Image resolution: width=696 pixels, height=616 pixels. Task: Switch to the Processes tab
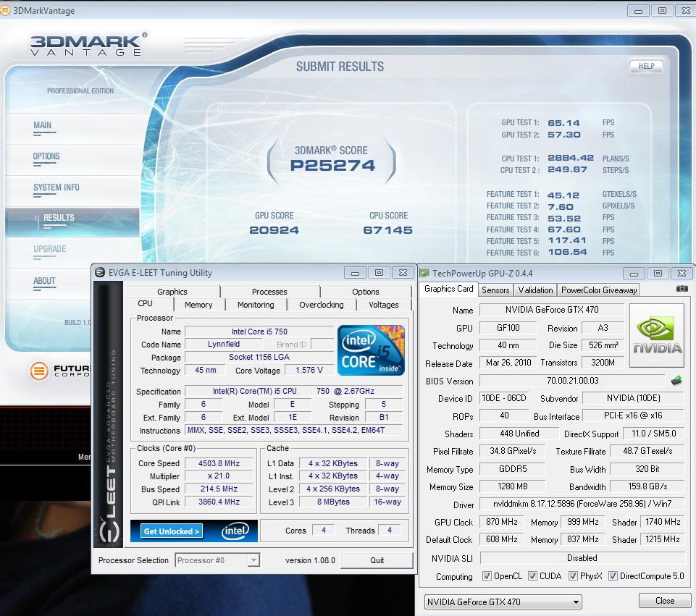tap(269, 292)
